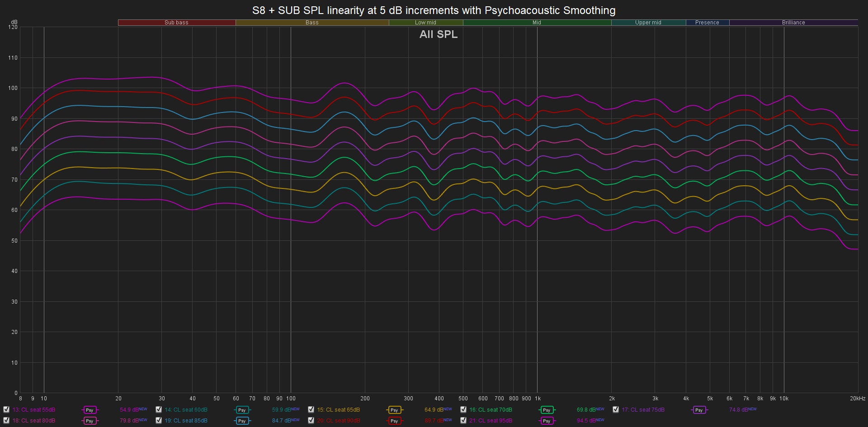Select the Low mid frequency band

pyautogui.click(x=426, y=23)
